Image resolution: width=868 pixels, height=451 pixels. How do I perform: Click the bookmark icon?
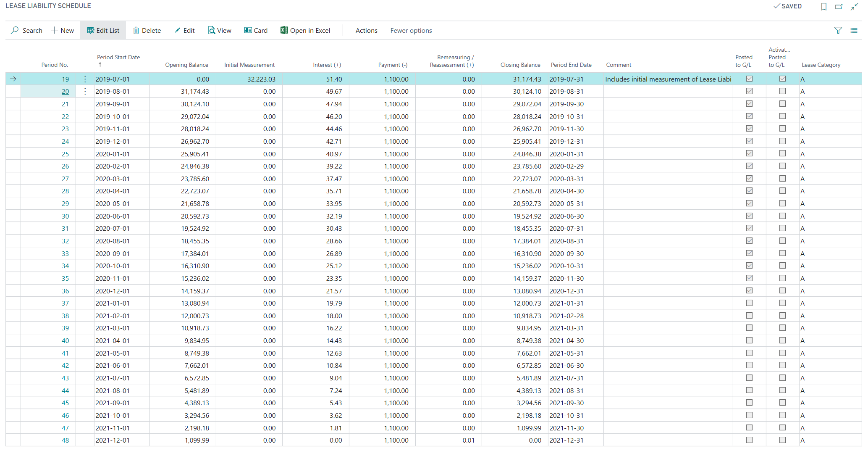point(824,6)
